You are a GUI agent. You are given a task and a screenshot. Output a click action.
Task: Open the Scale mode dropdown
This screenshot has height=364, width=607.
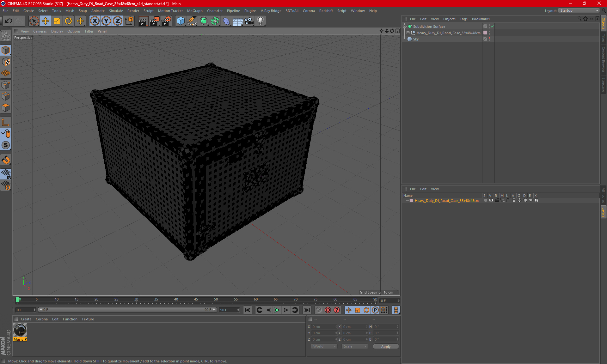coord(355,346)
